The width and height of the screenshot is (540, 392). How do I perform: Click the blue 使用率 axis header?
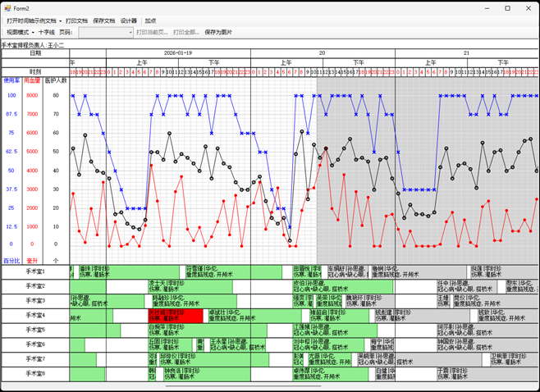pyautogui.click(x=11, y=80)
